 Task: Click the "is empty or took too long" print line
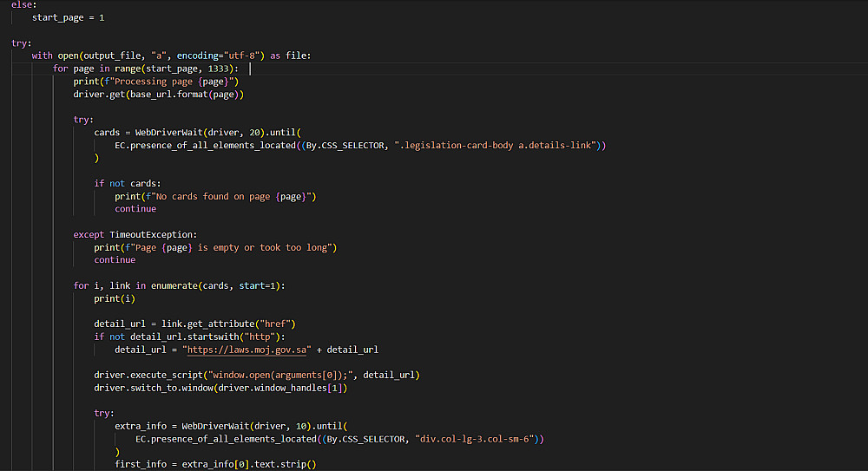[x=215, y=247]
